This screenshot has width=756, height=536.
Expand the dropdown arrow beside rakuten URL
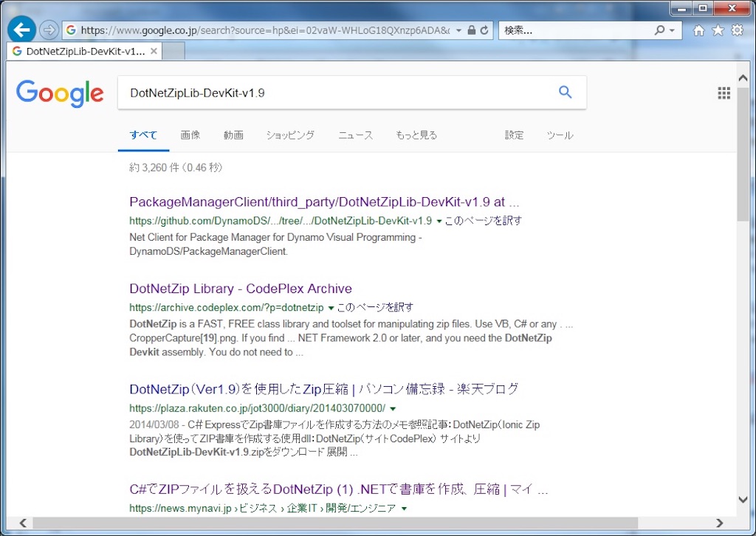(x=393, y=409)
